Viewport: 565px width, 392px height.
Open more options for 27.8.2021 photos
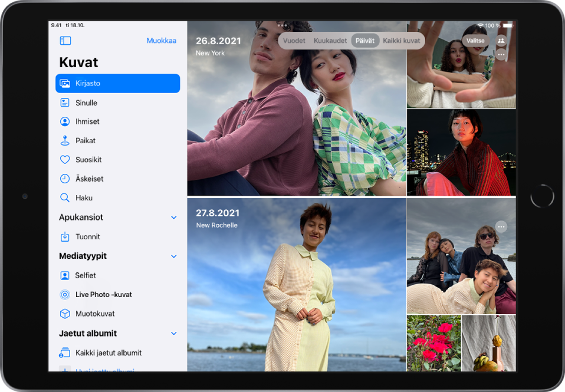pyautogui.click(x=501, y=226)
